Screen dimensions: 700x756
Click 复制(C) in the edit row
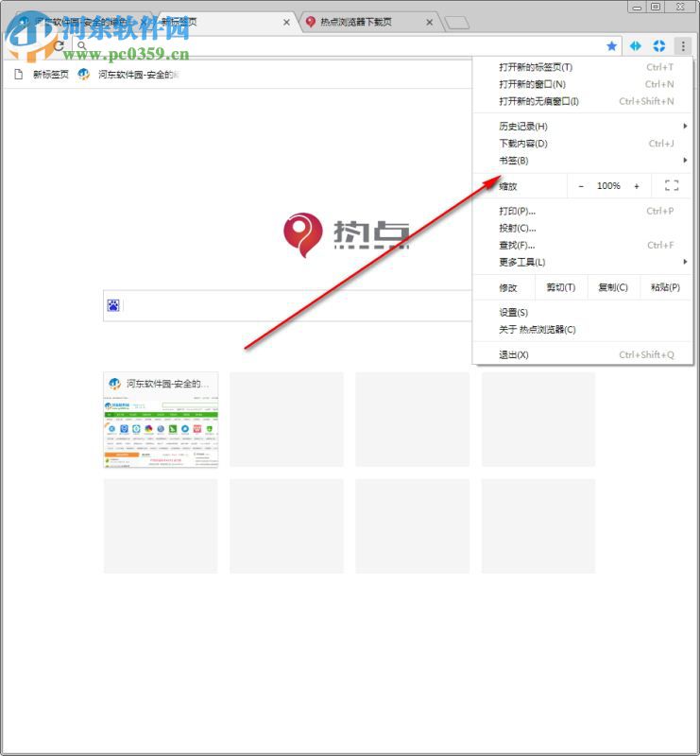[x=613, y=287]
